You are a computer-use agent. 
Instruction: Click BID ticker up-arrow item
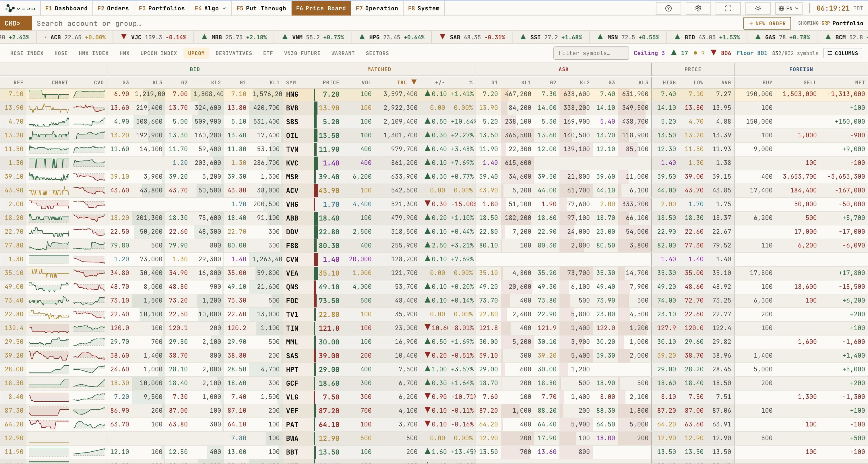pos(707,37)
